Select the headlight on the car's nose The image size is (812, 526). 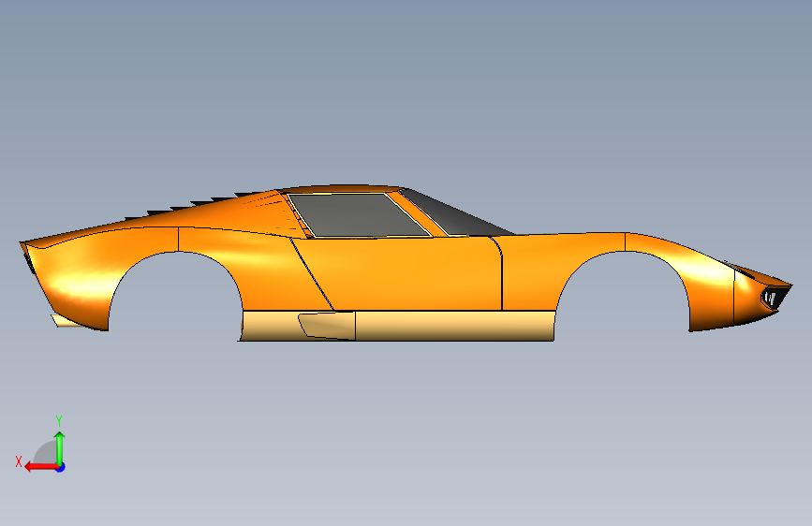pos(772,298)
